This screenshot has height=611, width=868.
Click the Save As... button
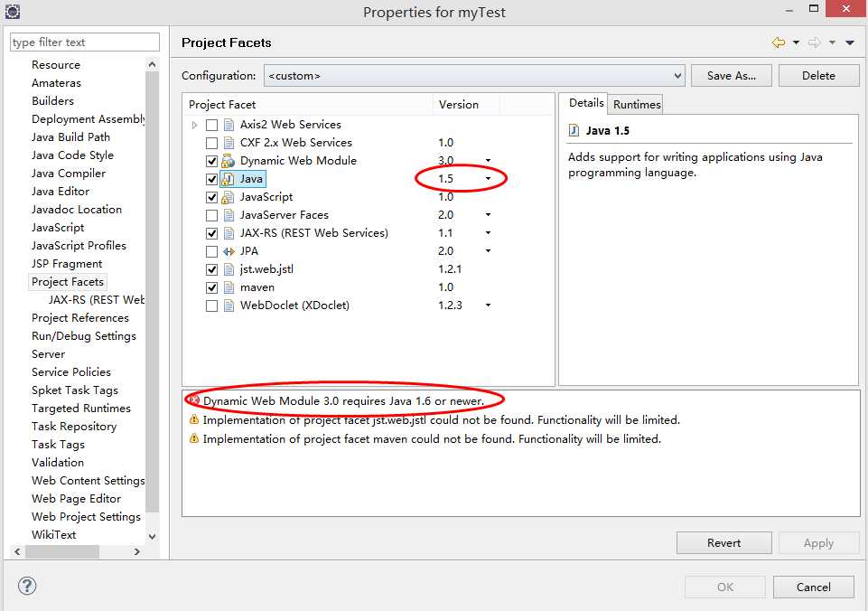732,76
